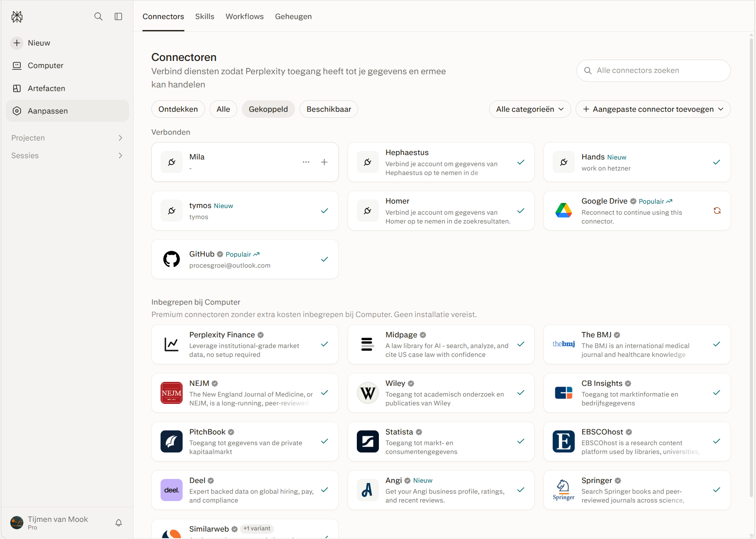Click the Hephaestus connector plug icon
This screenshot has height=539, width=756.
coord(368,162)
